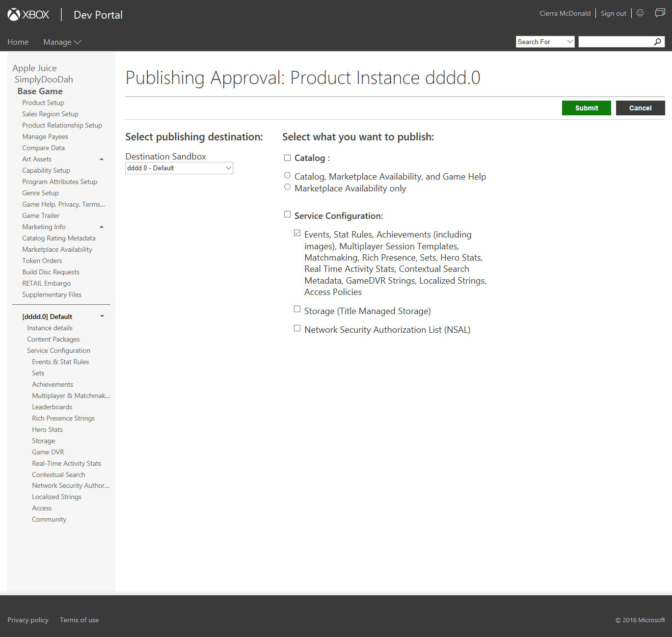The image size is (672, 637).
Task: Open the Destination Sandbox dropdown
Action: [x=179, y=168]
